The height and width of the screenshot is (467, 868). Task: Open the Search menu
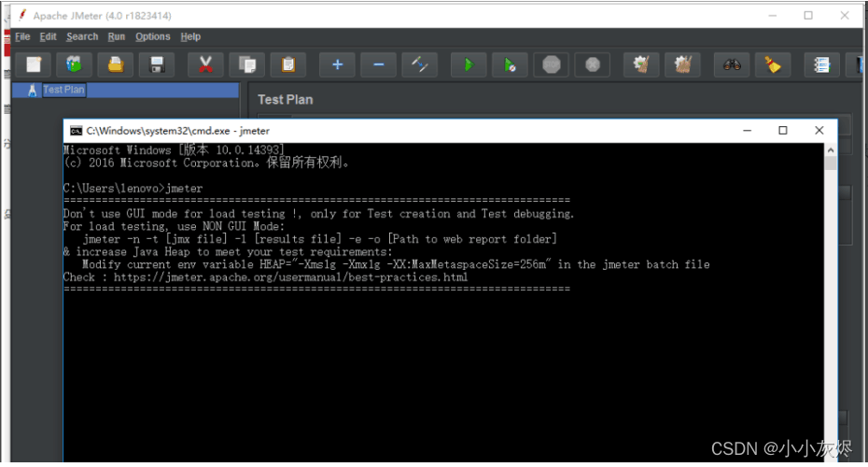tap(82, 36)
